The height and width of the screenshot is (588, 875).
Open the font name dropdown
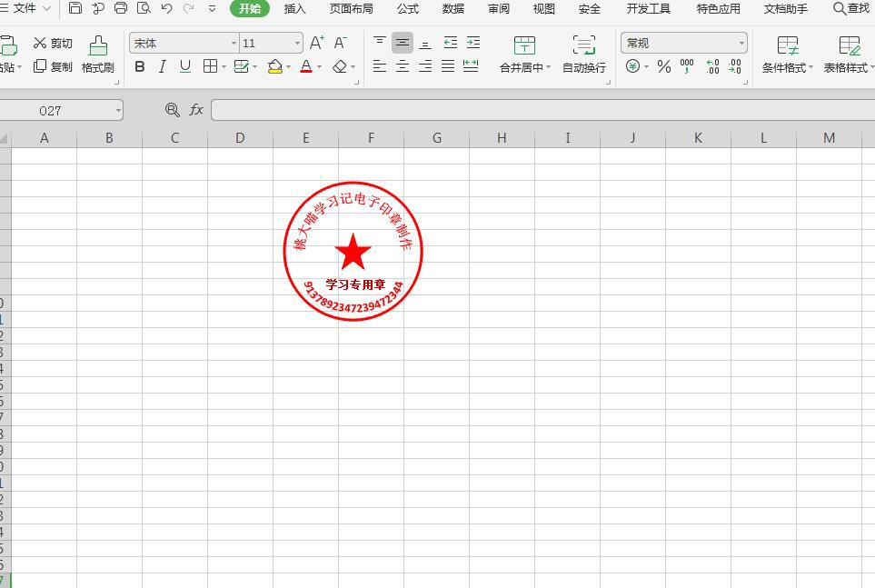234,42
